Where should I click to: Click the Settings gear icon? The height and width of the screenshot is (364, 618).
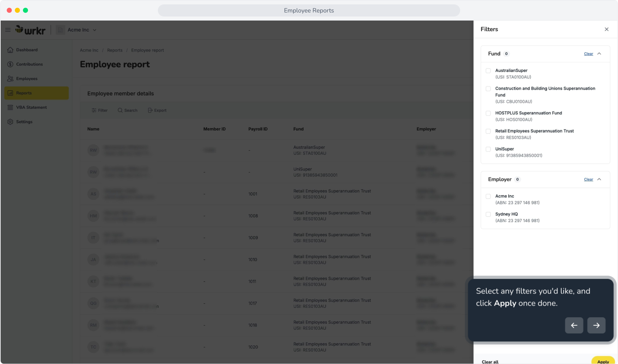[10, 122]
